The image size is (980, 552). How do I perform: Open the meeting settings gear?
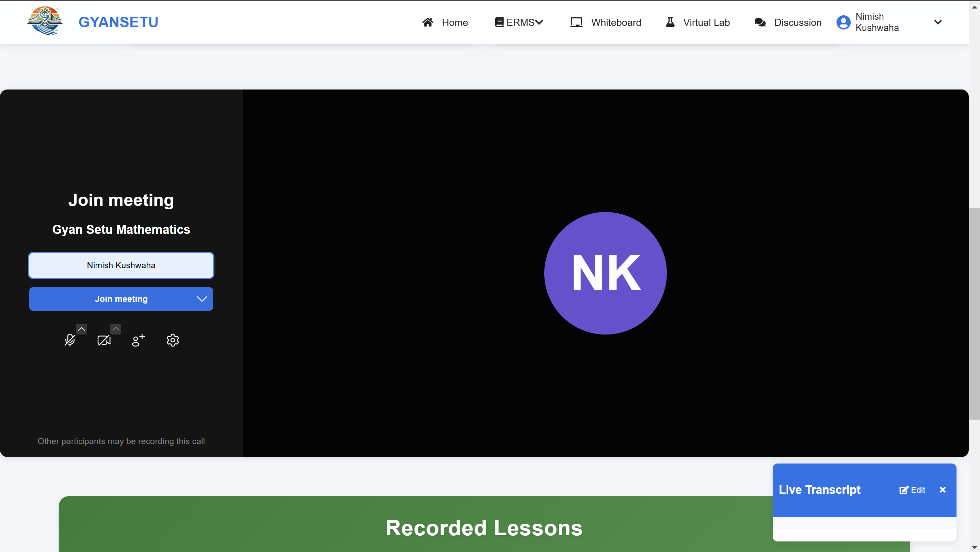pyautogui.click(x=173, y=340)
